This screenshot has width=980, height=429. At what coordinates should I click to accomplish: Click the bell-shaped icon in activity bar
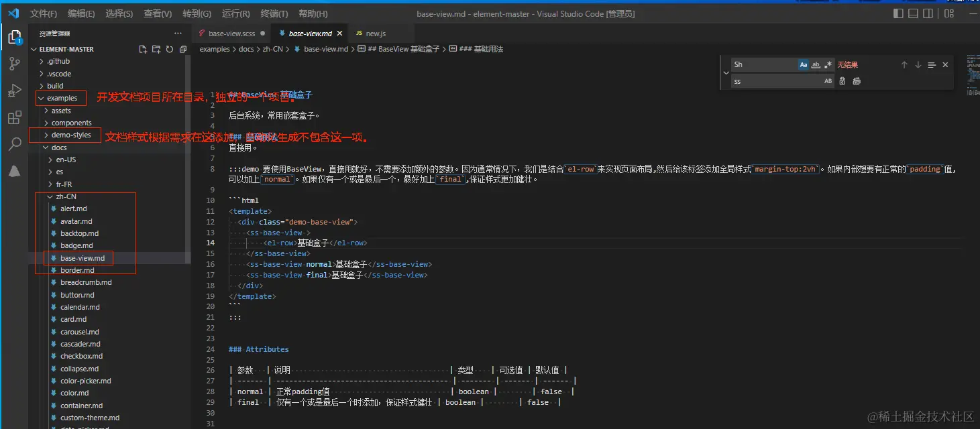point(14,171)
